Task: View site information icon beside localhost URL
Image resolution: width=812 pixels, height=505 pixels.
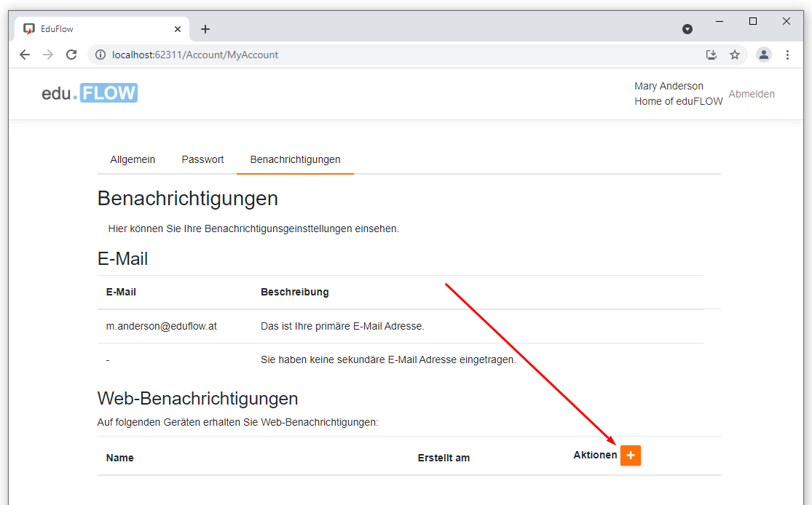Action: (100, 55)
